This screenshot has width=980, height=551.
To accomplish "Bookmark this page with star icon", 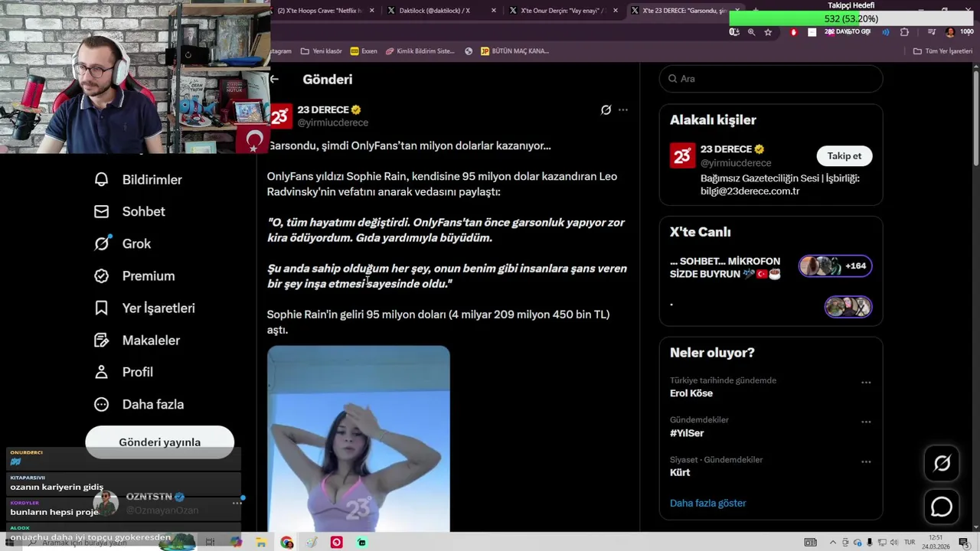I will point(768,32).
